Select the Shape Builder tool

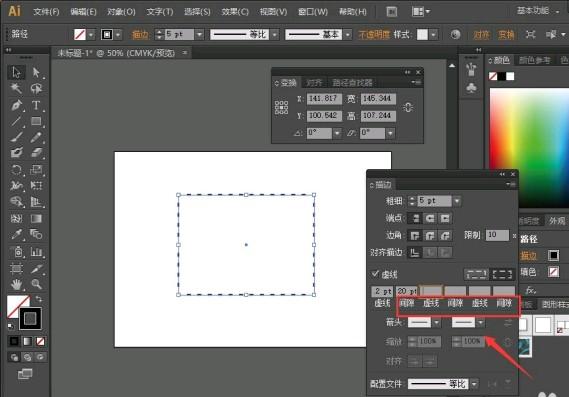[16, 201]
